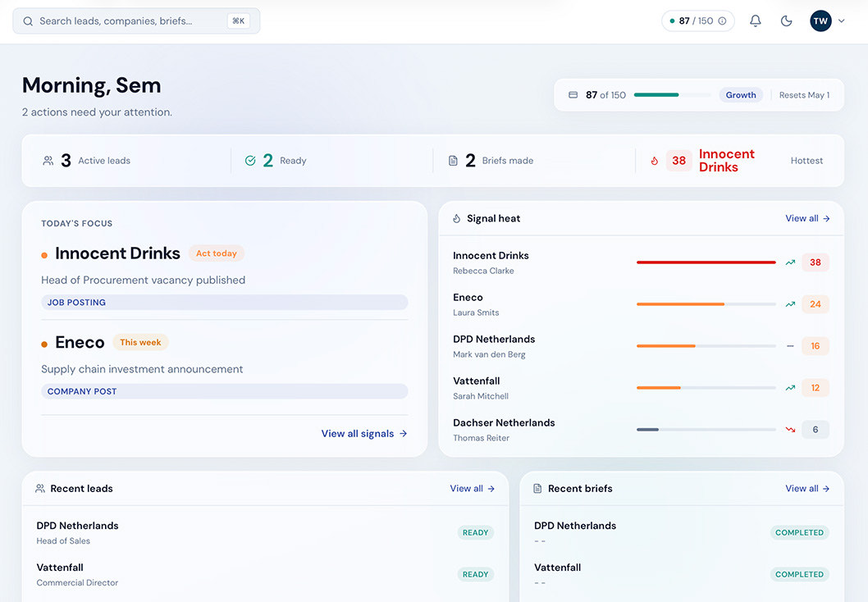The image size is (868, 602).
Task: Click DPD Netherlands flat trend icon
Action: (790, 346)
